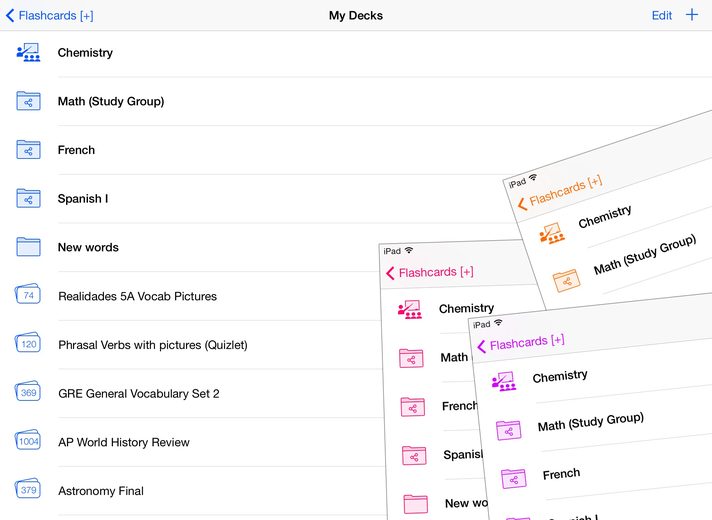
Task: Tap the orange Math shared folder icon
Action: [566, 281]
